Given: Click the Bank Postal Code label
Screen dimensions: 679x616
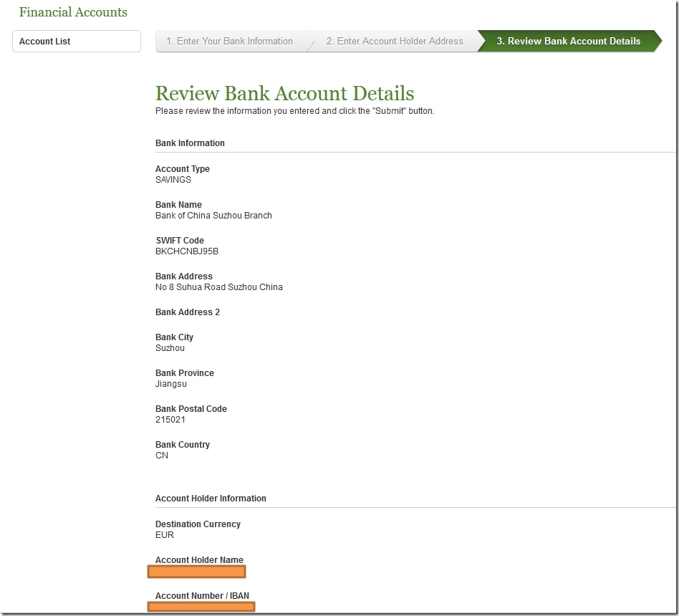Looking at the screenshot, I should pos(191,408).
